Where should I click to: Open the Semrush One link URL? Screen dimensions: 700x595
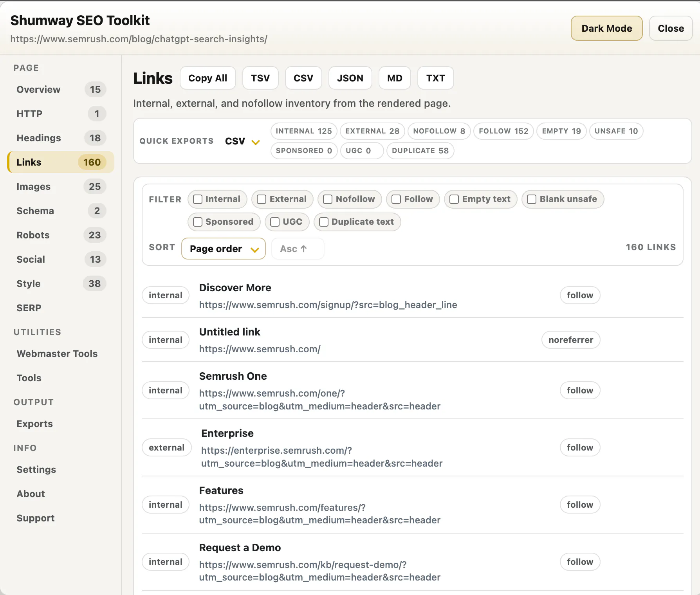coord(319,400)
